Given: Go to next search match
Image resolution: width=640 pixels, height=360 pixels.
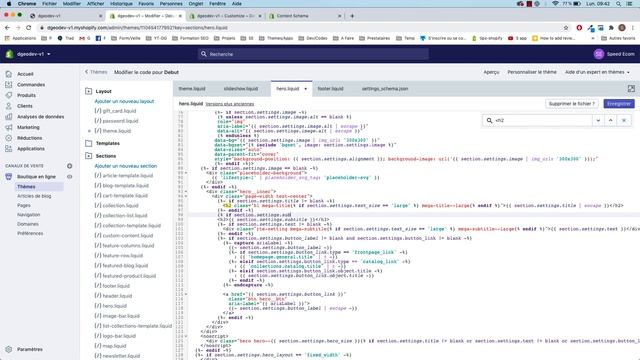Looking at the screenshot, I should [x=598, y=120].
